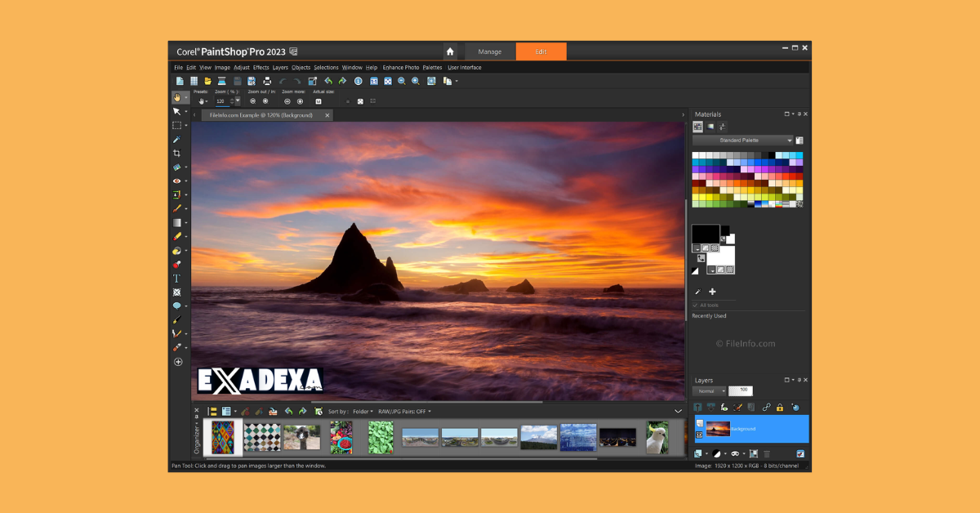Activate the Crop tool

pos(177,154)
